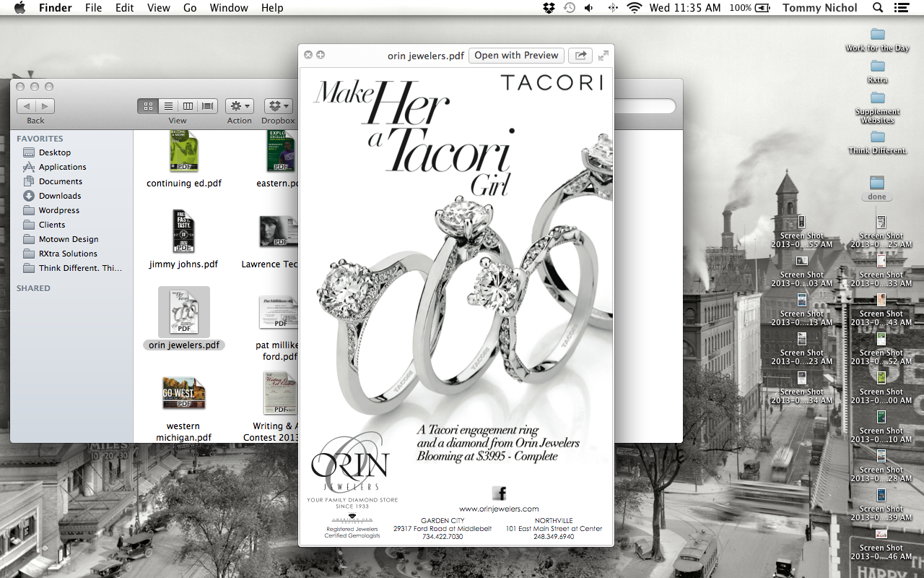Click the orin jewelers.pdf filename label
This screenshot has height=578, width=924.
click(x=184, y=345)
